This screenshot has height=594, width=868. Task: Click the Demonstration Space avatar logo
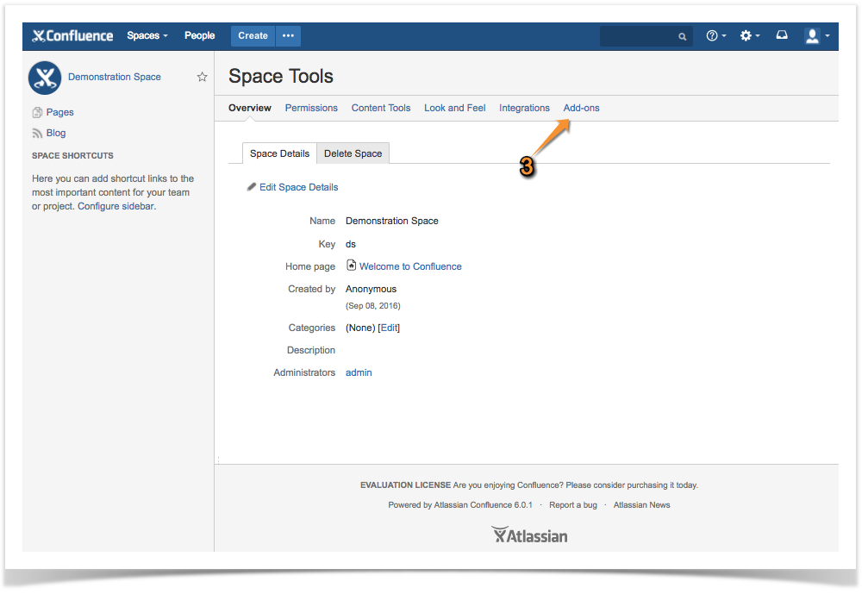click(44, 78)
